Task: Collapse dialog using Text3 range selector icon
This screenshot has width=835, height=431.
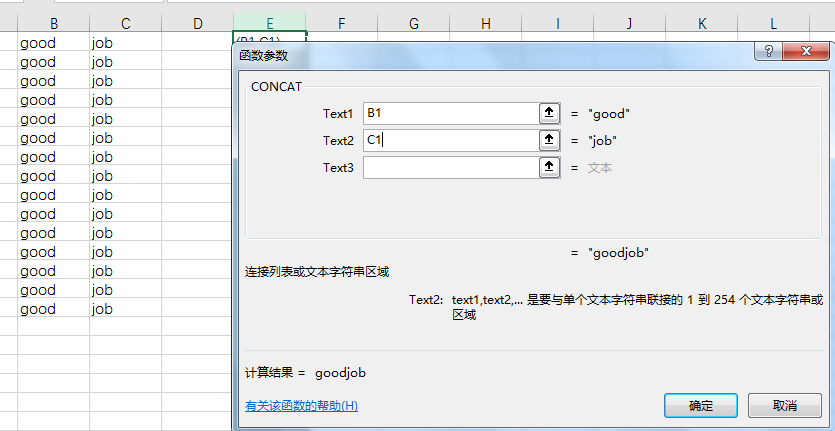Action: click(549, 168)
